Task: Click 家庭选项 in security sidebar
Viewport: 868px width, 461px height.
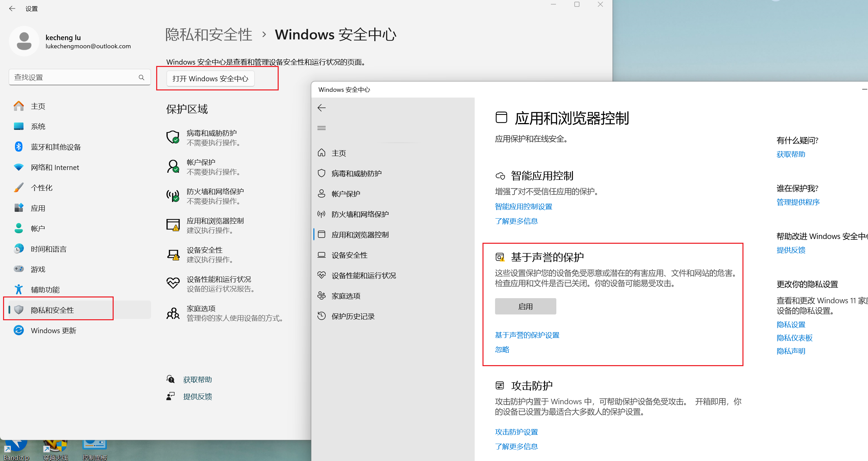Action: (x=346, y=296)
